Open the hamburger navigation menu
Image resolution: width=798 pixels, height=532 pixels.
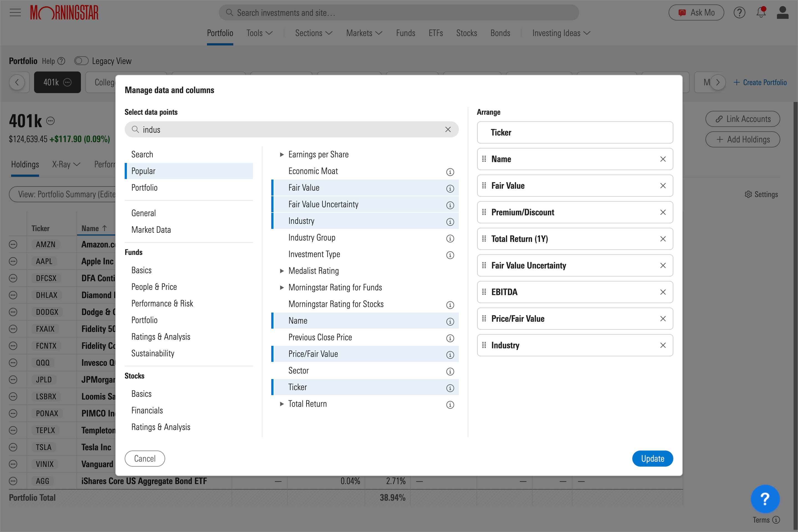[x=15, y=12]
